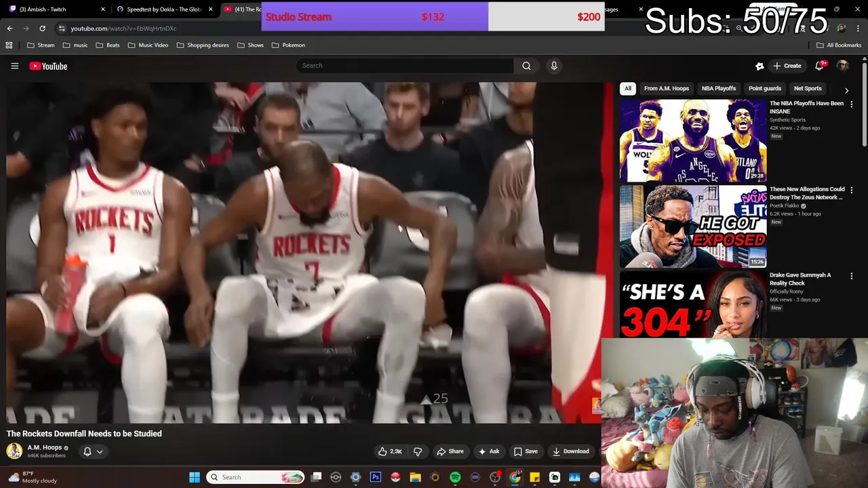The image size is (868, 488).
Task: Open A.M. Hoops channel name link
Action: [x=45, y=447]
